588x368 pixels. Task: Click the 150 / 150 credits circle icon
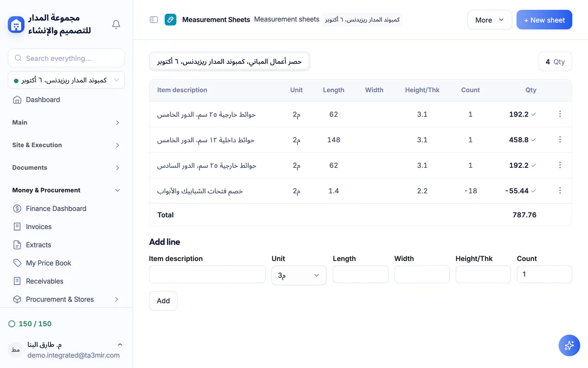[x=12, y=324]
